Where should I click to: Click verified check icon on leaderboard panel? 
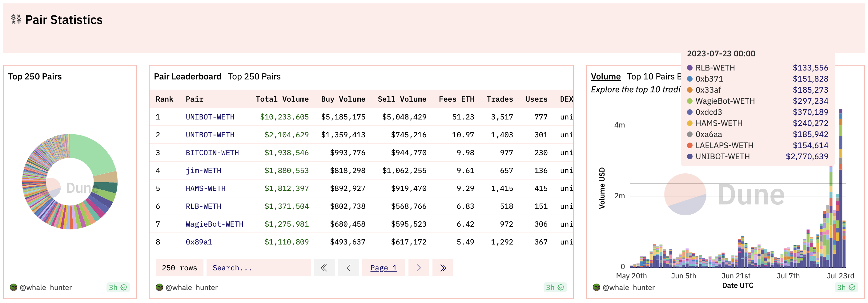(561, 288)
